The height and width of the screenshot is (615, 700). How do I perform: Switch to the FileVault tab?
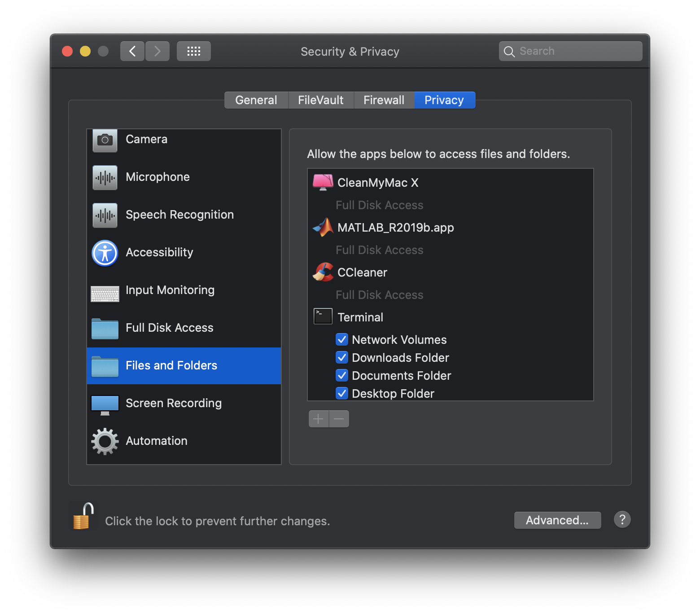tap(321, 100)
